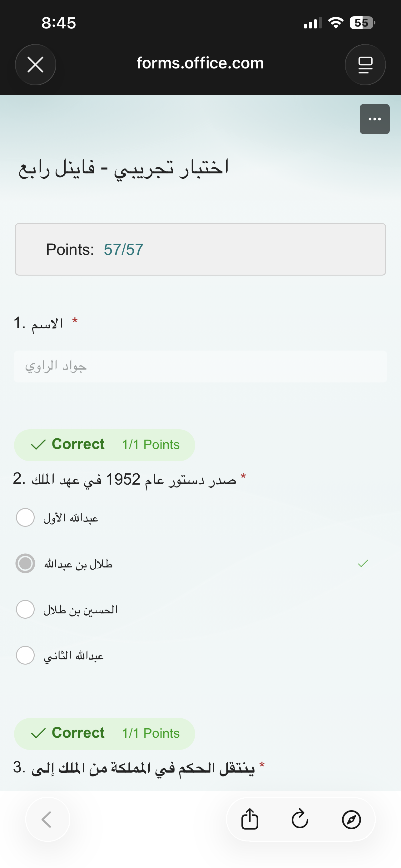Select the طلال بن عبدالله radio option

(25, 563)
